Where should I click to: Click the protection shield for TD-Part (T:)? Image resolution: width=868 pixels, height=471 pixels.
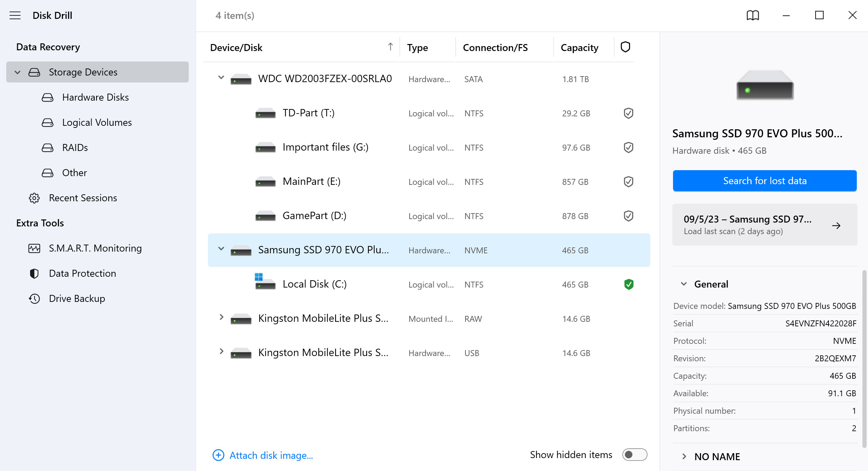click(x=628, y=113)
